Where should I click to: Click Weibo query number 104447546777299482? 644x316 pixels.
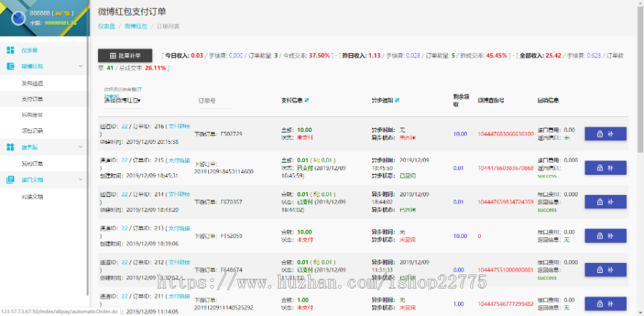click(506, 304)
